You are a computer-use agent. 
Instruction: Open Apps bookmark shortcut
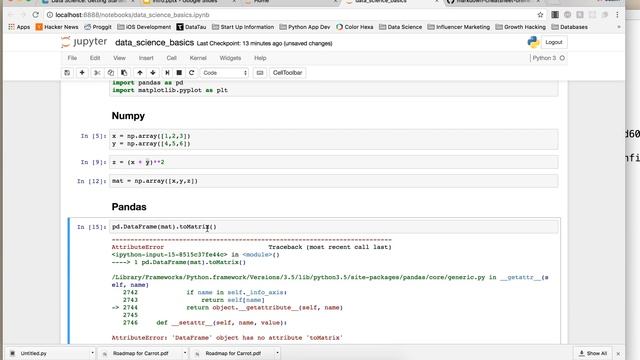click(x=19, y=27)
